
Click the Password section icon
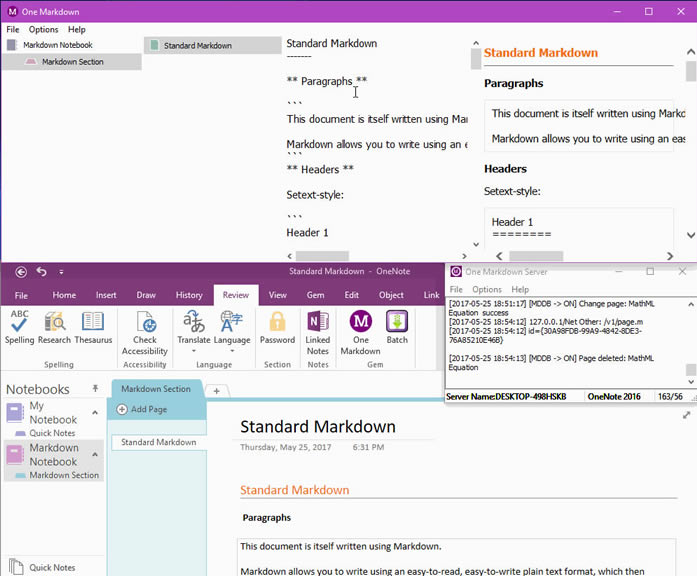(x=277, y=323)
